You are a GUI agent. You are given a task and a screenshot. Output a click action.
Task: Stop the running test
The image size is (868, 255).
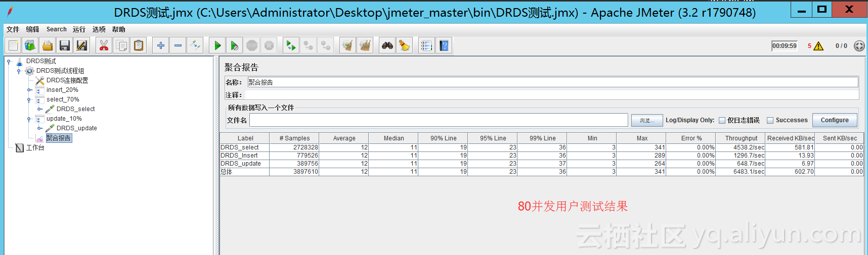252,46
